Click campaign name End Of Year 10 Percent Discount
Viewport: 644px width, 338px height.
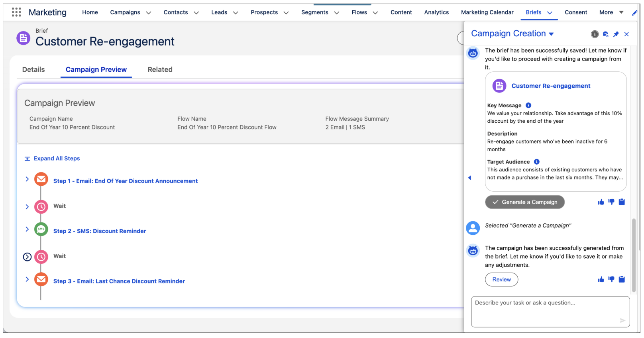72,127
